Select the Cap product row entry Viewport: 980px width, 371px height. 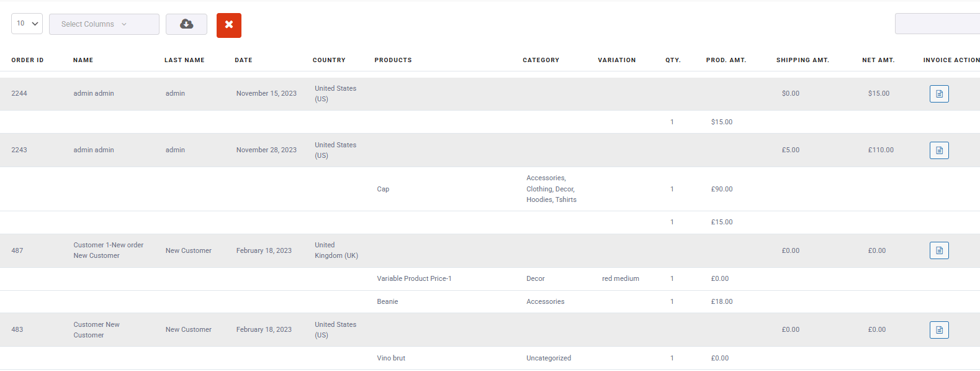tap(383, 189)
